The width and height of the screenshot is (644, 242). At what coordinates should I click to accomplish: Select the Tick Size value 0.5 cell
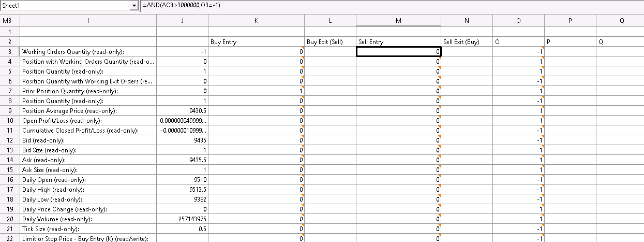pyautogui.click(x=182, y=229)
